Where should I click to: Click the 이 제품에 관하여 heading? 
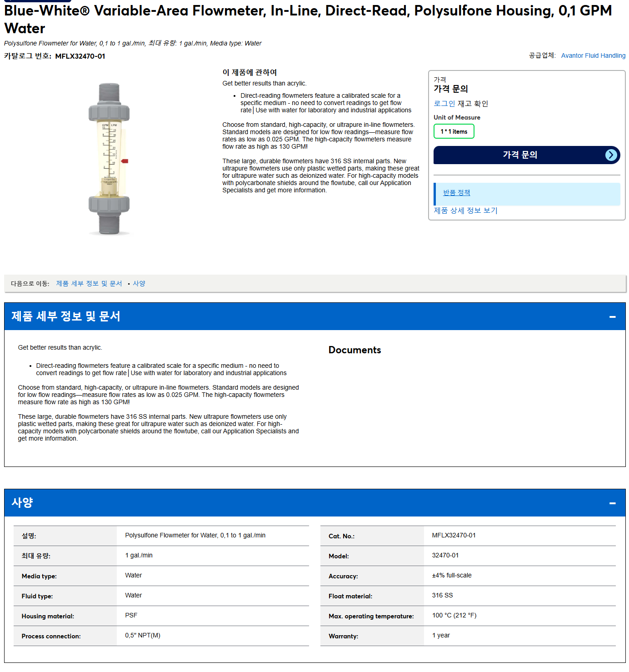250,72
